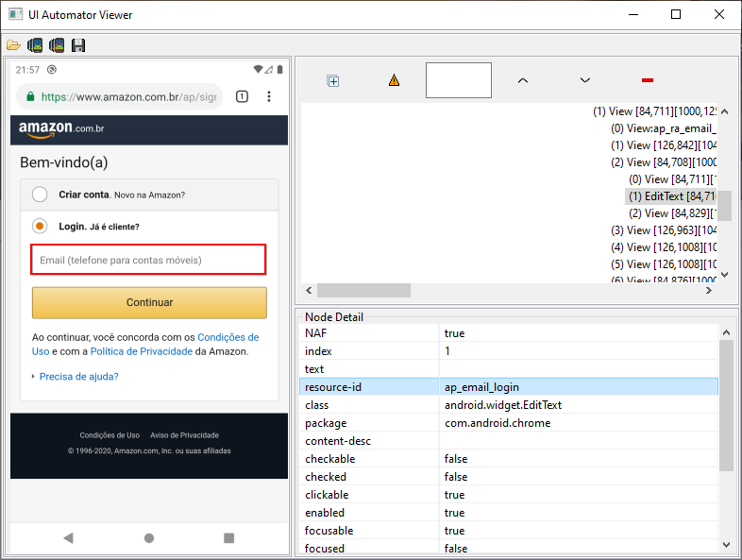Click the ap_email_login value cell

coord(579,387)
